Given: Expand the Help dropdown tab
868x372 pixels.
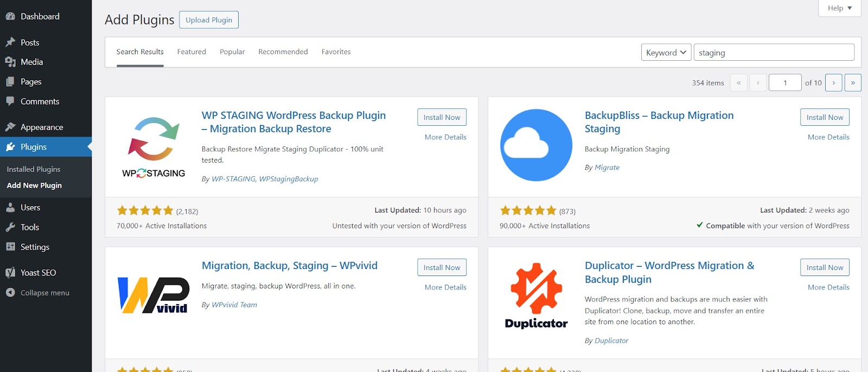Looking at the screenshot, I should pyautogui.click(x=840, y=8).
